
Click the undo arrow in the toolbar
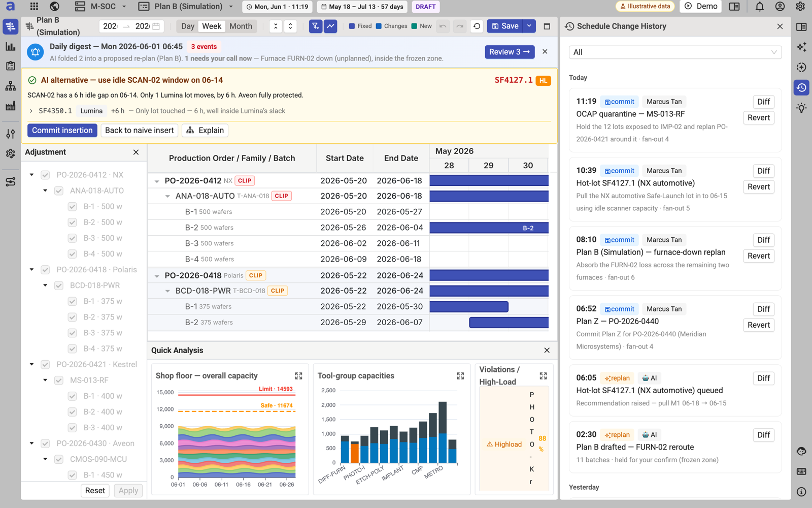(443, 26)
